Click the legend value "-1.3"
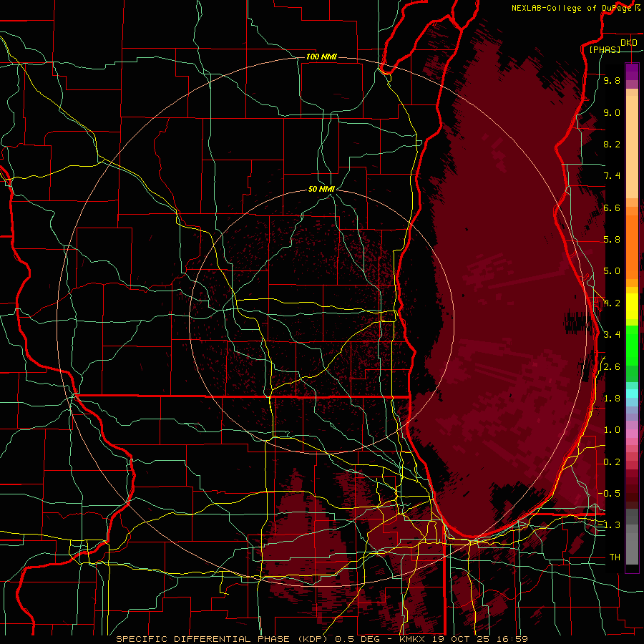Image resolution: width=644 pixels, height=644 pixels. [610, 525]
